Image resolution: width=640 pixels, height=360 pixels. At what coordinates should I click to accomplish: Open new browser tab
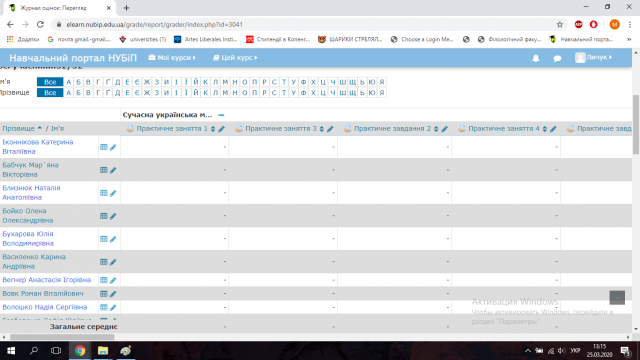tap(126, 8)
